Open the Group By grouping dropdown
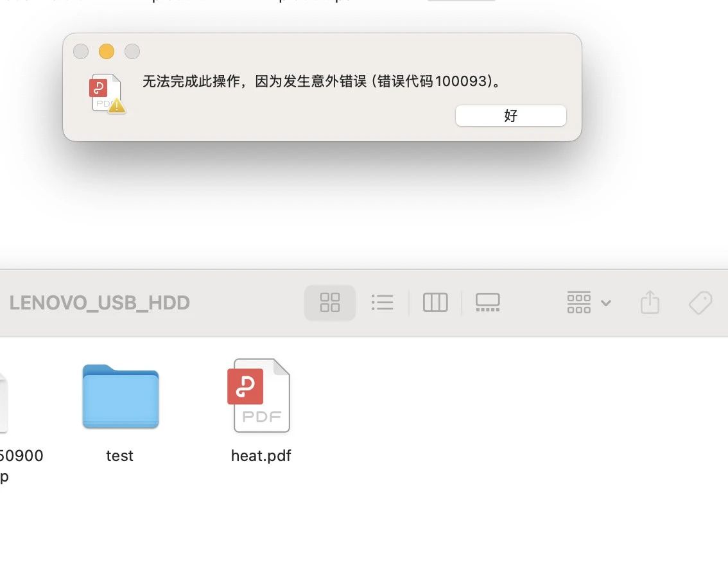 click(x=589, y=302)
